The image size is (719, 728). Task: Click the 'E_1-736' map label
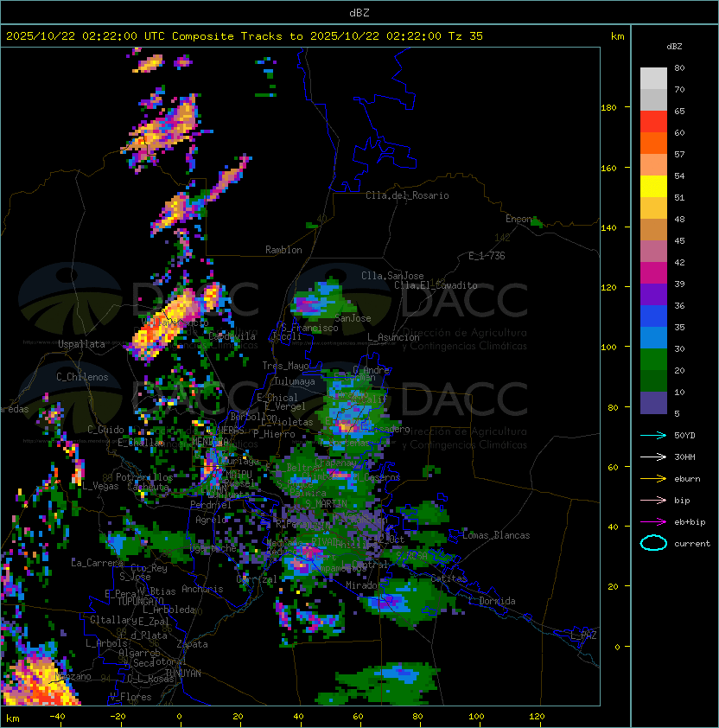pyautogui.click(x=487, y=256)
